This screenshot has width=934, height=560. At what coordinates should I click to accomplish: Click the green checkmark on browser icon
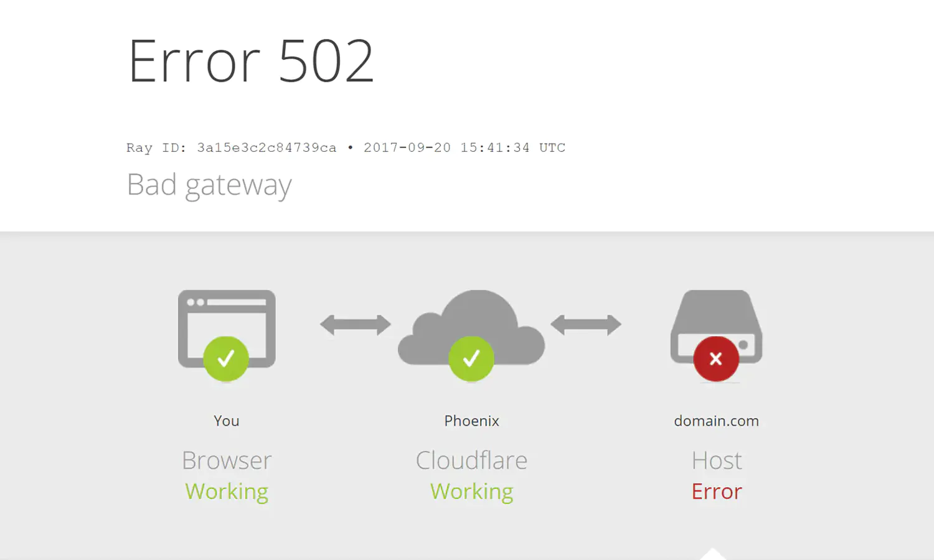[226, 358]
